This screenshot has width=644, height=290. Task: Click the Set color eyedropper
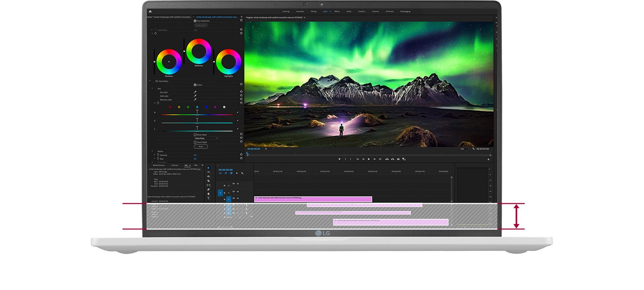tap(195, 92)
